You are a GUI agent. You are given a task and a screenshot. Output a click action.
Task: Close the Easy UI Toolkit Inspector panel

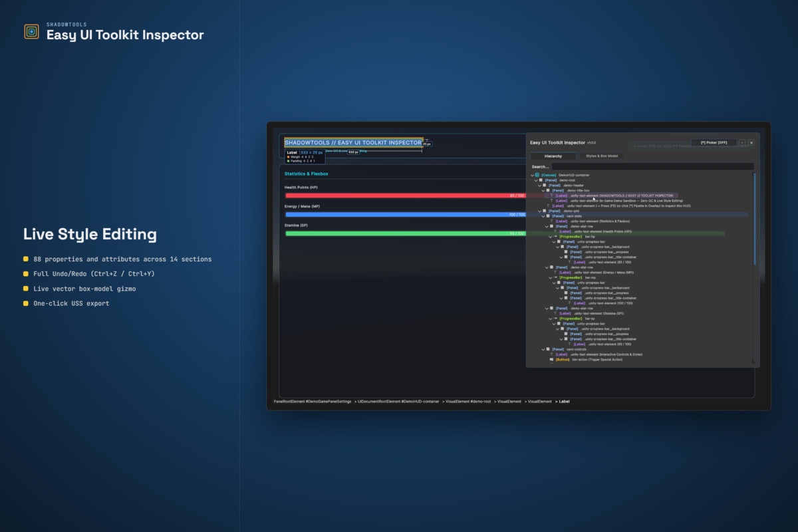(751, 142)
